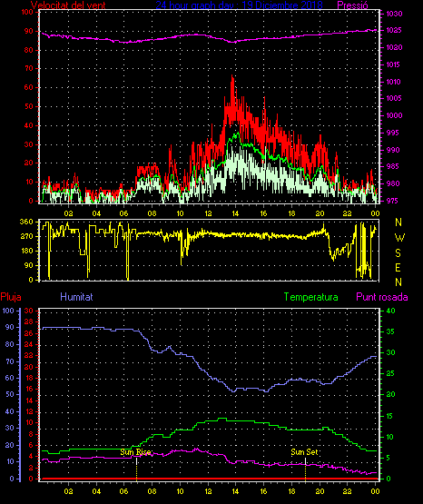Click hour label 18 under the bottom chart
Viewport: 423px width, 504px height.
pyautogui.click(x=291, y=491)
